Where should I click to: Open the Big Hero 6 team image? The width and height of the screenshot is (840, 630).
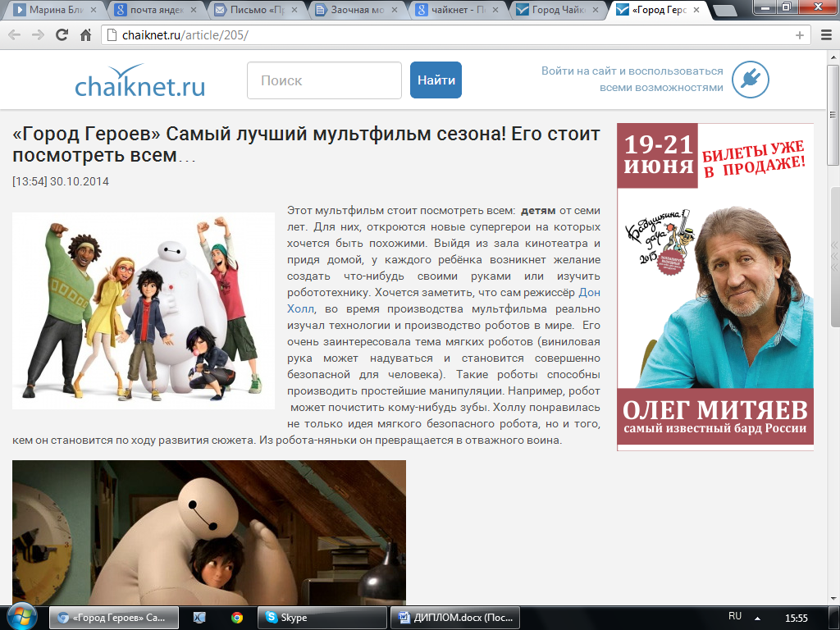click(x=144, y=311)
